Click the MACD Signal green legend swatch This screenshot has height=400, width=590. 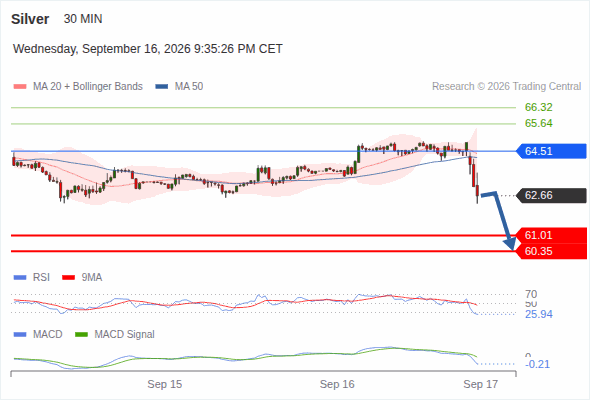pos(81,335)
